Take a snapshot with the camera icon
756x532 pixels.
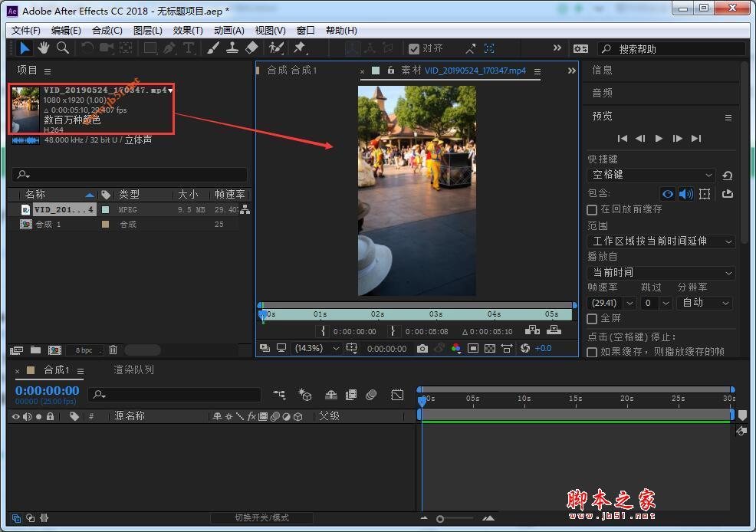coord(422,348)
